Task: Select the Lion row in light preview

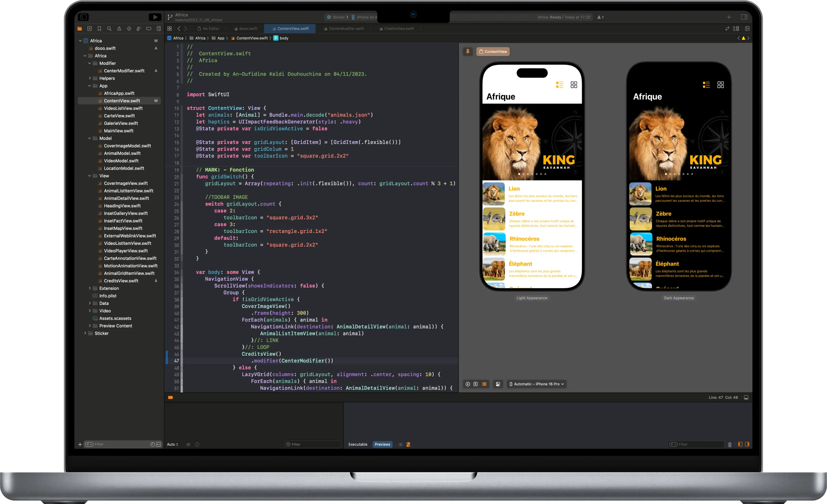Action: tap(532, 194)
